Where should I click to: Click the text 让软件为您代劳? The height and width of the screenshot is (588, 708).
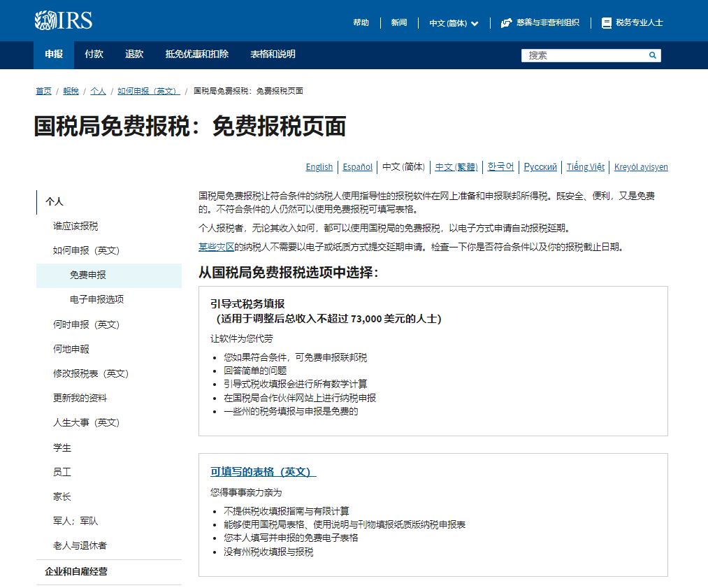pos(242,338)
